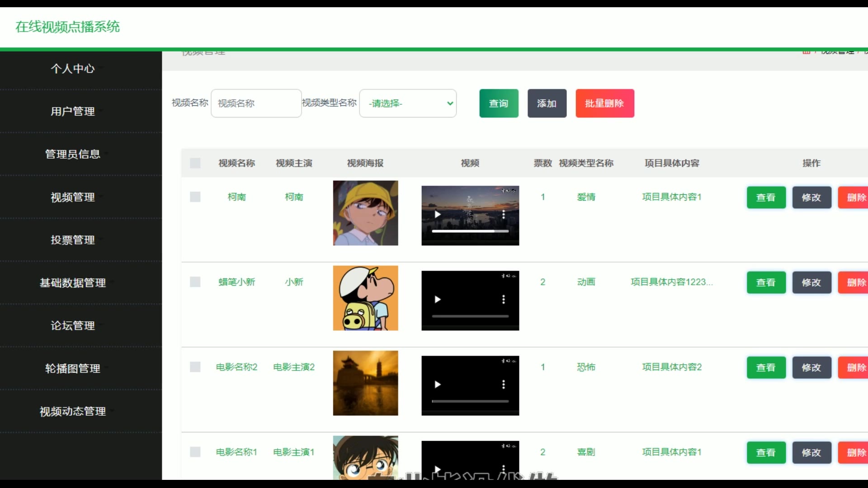Open the 视频类型名称 dropdown

tap(408, 103)
